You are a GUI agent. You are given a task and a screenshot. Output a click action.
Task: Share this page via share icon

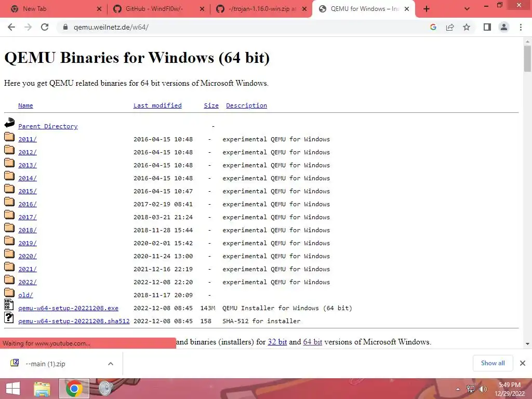450,27
